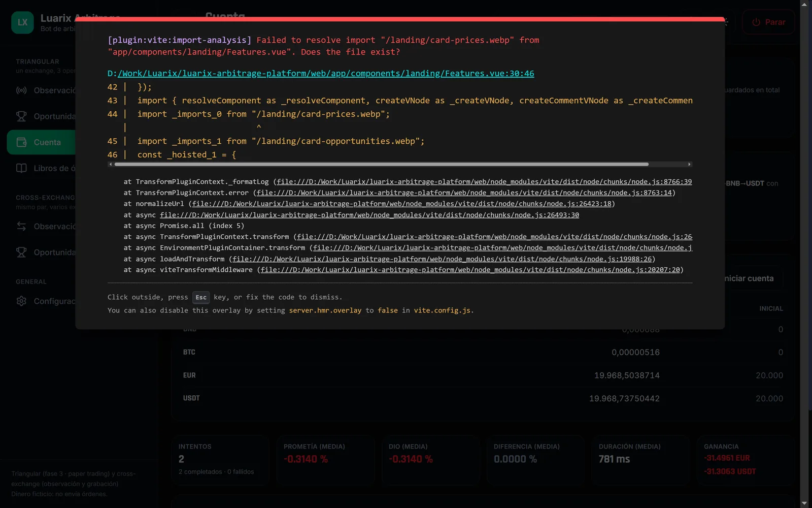The height and width of the screenshot is (508, 812).
Task: Click the triangular Oportunidades trophy icon
Action: [x=21, y=116]
